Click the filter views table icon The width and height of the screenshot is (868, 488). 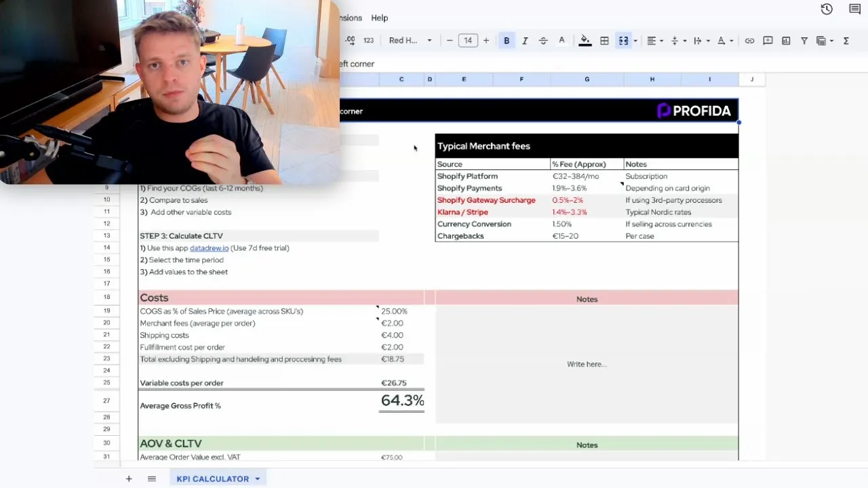[x=821, y=41]
